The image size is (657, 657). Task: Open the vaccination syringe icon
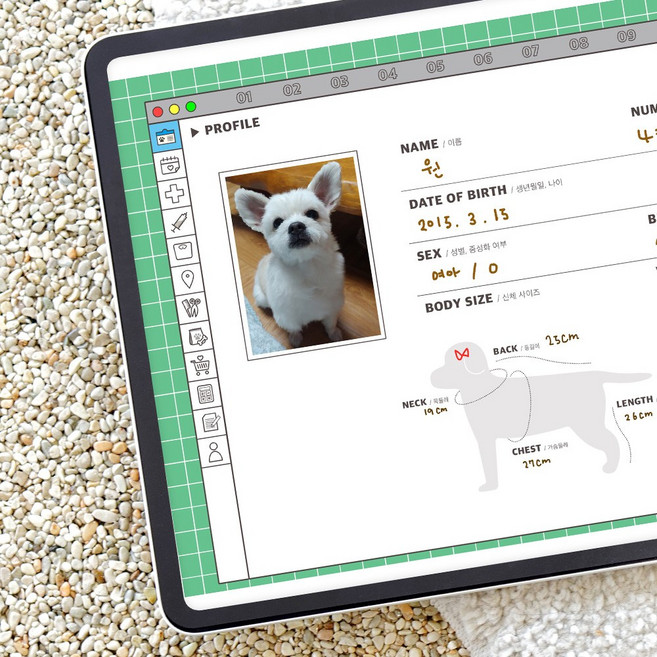pos(179,222)
